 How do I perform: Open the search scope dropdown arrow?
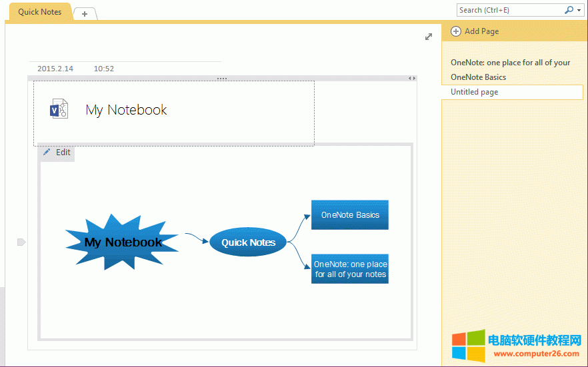(x=579, y=11)
